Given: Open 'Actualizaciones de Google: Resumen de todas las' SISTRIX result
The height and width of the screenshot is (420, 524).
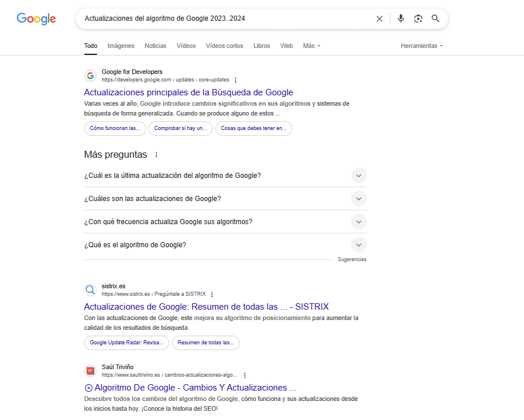Looking at the screenshot, I should tap(206, 307).
